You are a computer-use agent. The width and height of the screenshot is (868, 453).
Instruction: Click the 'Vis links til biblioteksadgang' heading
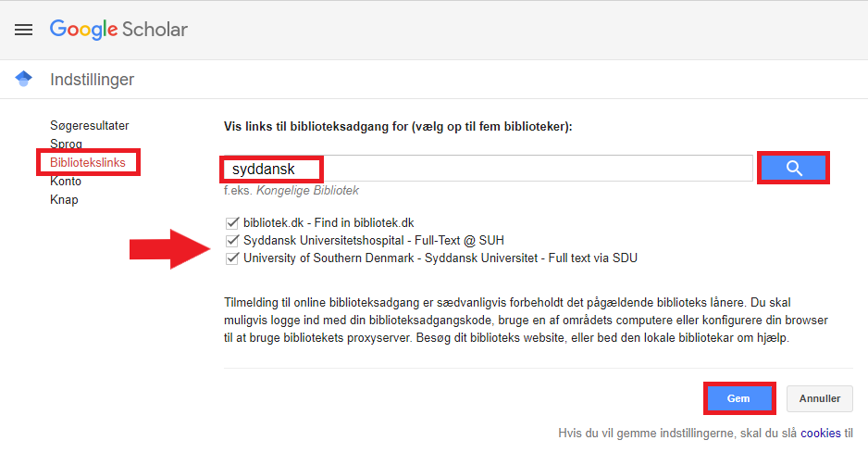pos(398,126)
